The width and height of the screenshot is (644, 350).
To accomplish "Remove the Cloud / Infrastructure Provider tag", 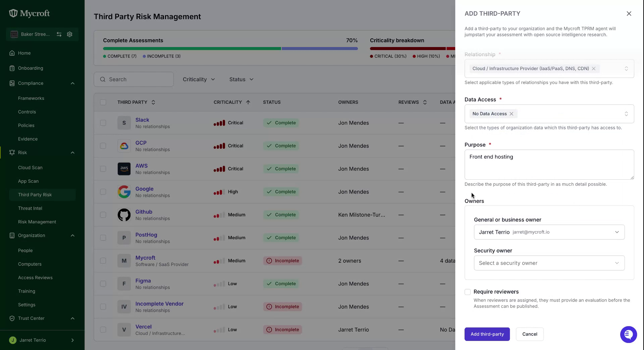I will coord(594,69).
